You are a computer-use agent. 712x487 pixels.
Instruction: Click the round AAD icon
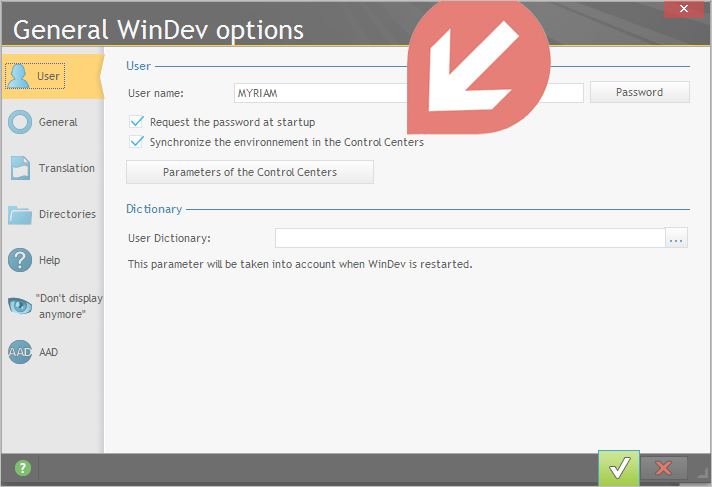click(20, 352)
